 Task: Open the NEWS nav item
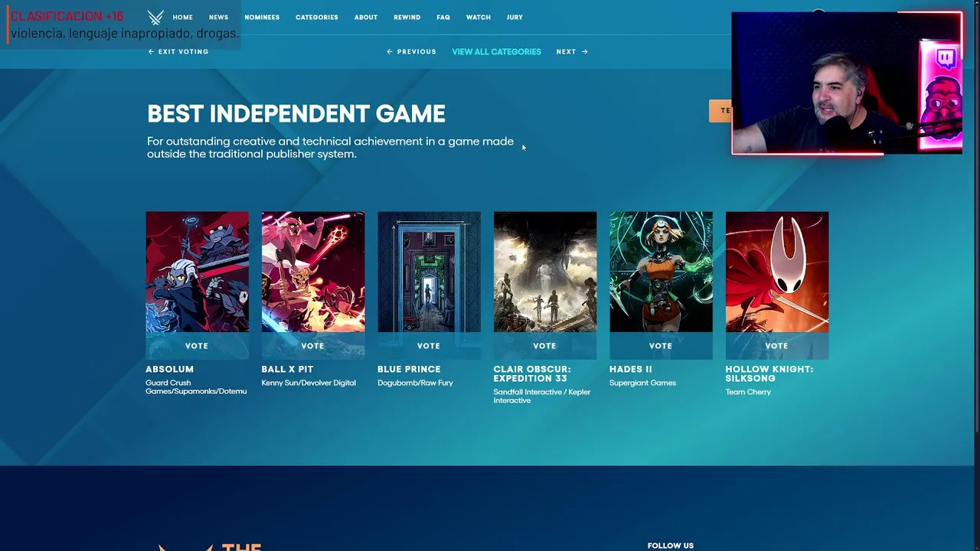click(x=218, y=17)
